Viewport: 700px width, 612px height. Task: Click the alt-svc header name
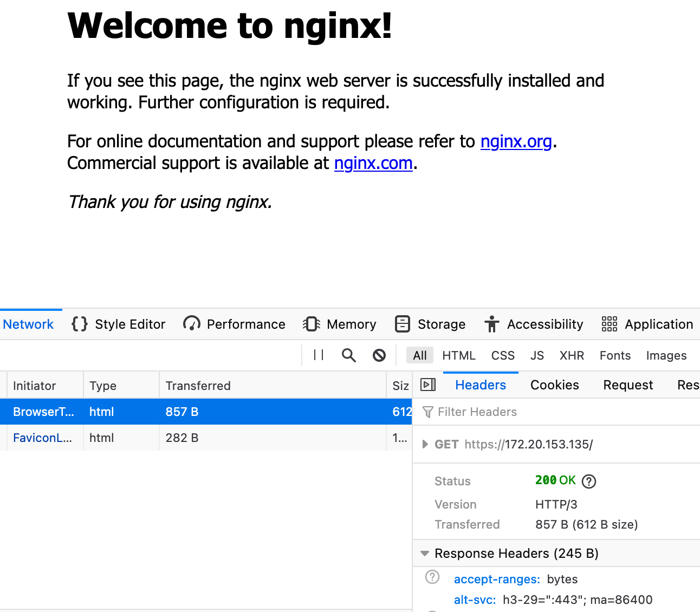click(x=475, y=600)
